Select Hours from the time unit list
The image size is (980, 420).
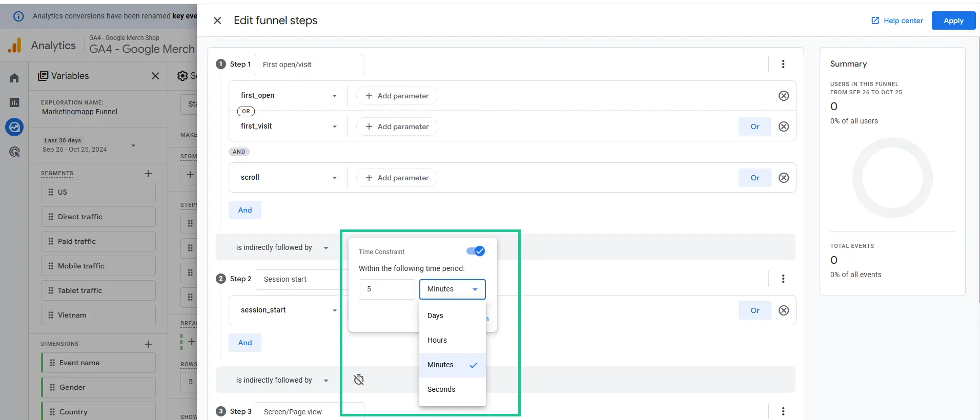(x=453, y=340)
